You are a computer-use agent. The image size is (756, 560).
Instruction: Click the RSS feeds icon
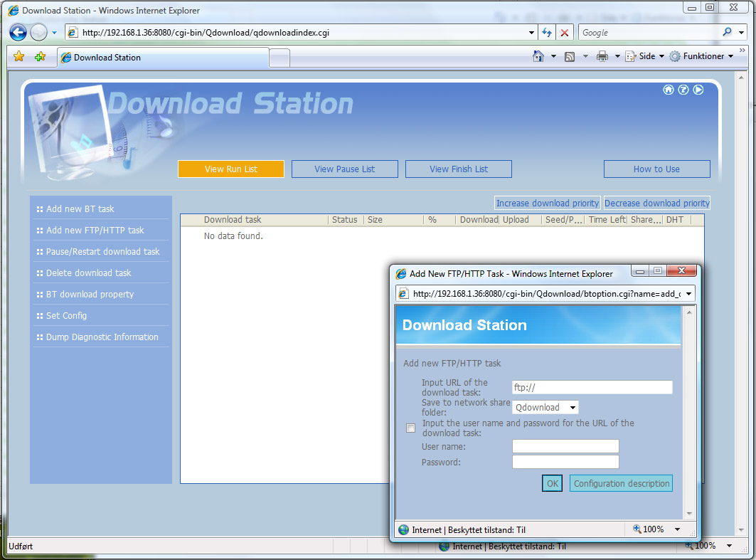point(570,56)
